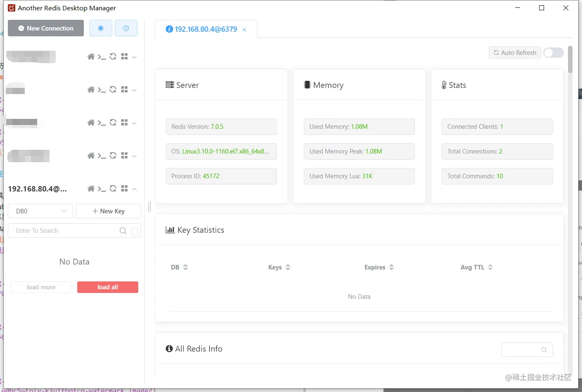Viewport: 582px width, 392px height.
Task: Close the 192.168.80.4@6379 tab
Action: click(x=244, y=30)
